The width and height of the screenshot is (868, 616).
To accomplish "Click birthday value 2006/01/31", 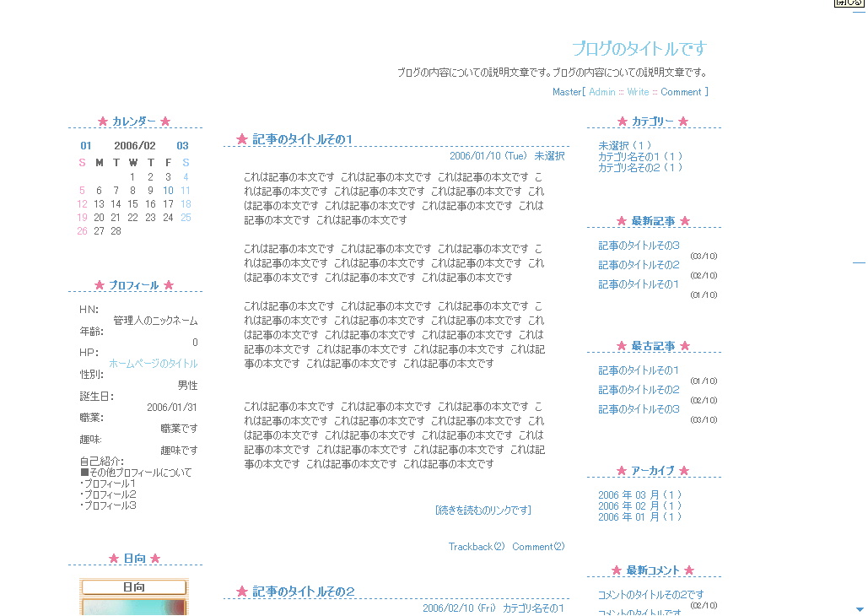I will click(x=171, y=408).
